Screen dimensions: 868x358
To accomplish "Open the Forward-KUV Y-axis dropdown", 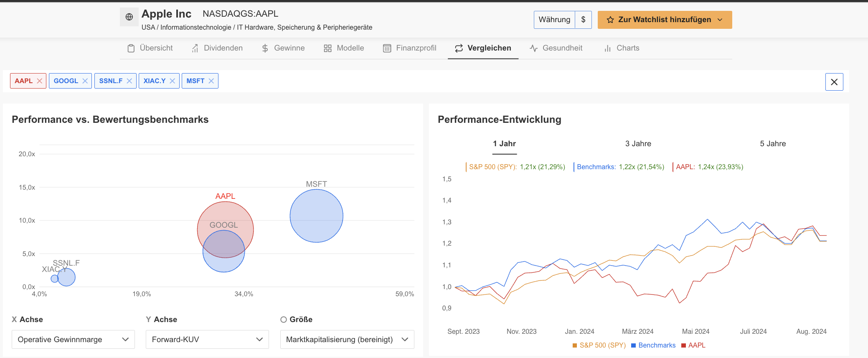I will click(x=207, y=340).
